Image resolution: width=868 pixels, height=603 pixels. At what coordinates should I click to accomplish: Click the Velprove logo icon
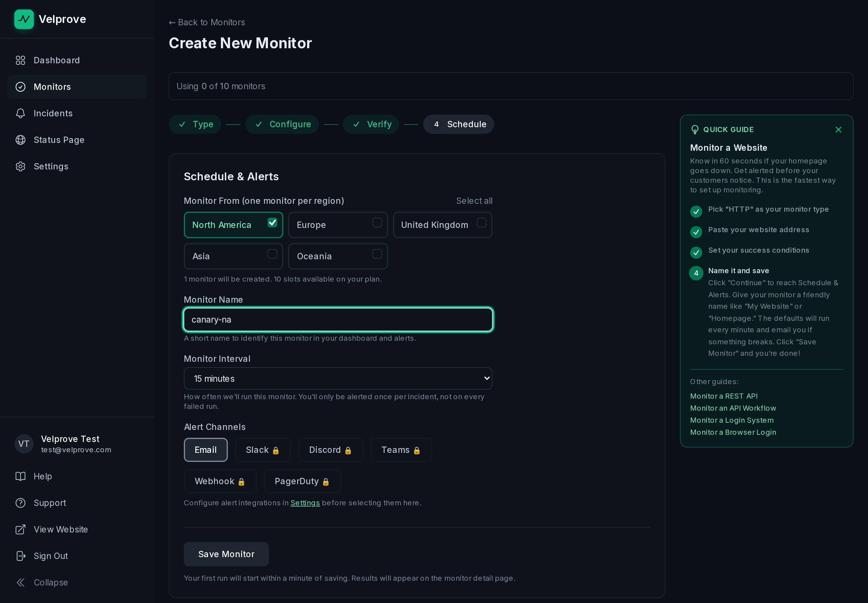coord(24,19)
